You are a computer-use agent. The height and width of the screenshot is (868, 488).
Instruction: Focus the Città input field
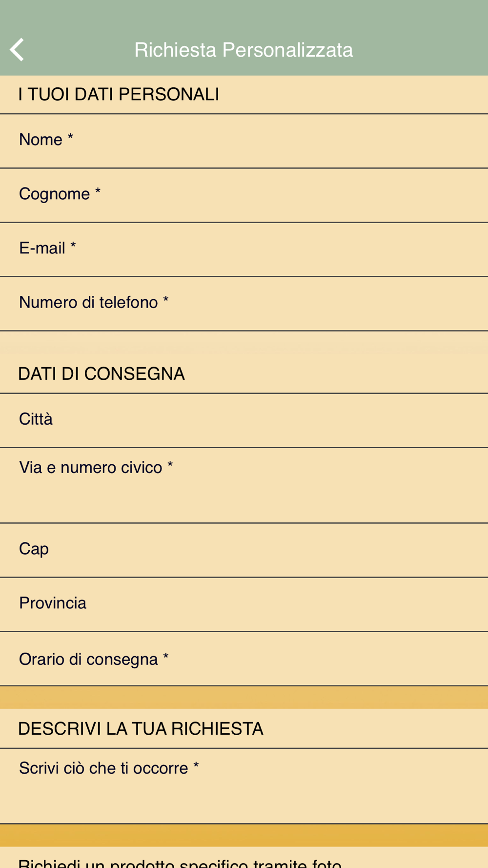tap(244, 420)
